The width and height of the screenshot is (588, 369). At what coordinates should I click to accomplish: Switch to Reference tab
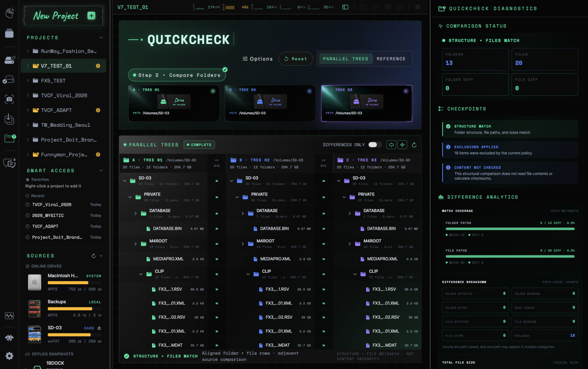tap(391, 59)
